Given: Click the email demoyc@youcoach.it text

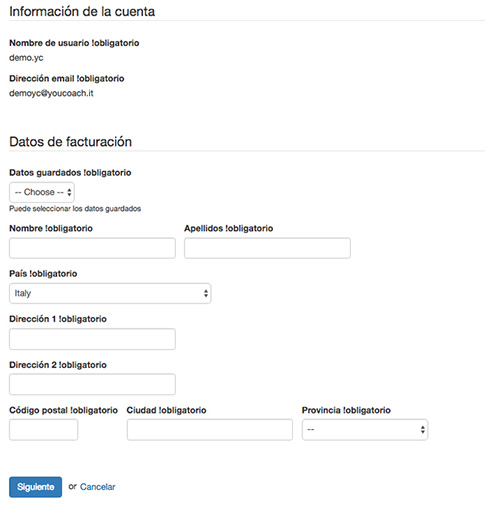Looking at the screenshot, I should click(x=51, y=93).
